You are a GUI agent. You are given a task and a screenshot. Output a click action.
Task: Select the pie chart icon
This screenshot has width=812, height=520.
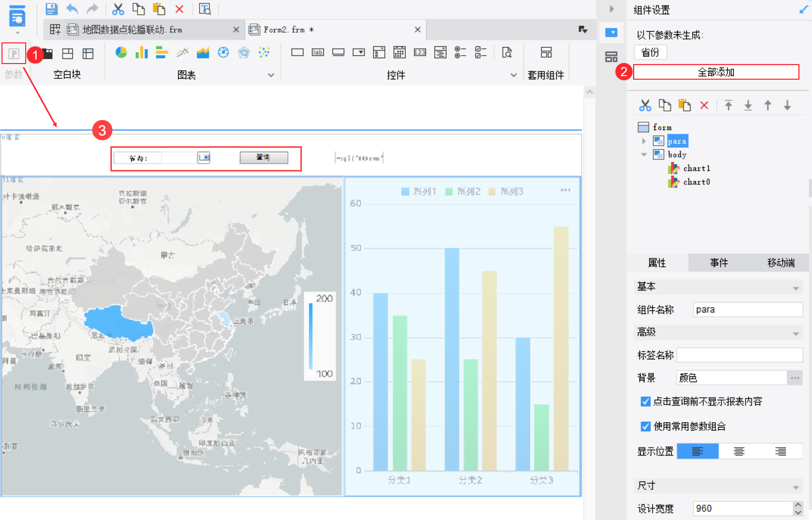click(x=121, y=52)
